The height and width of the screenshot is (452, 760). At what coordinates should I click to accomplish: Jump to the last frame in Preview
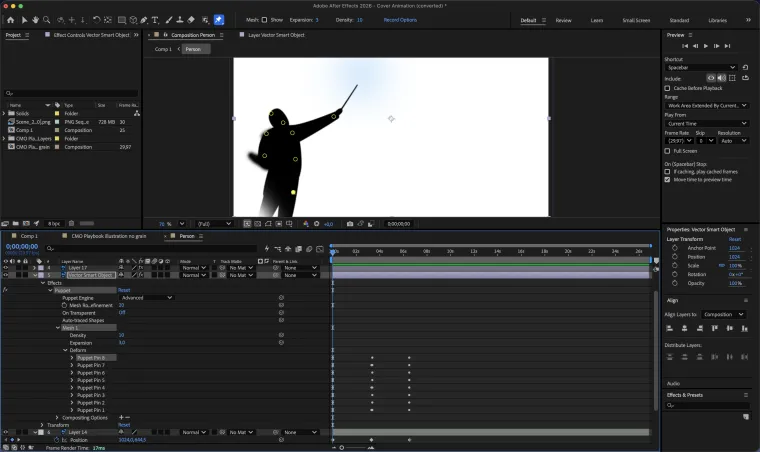point(727,46)
